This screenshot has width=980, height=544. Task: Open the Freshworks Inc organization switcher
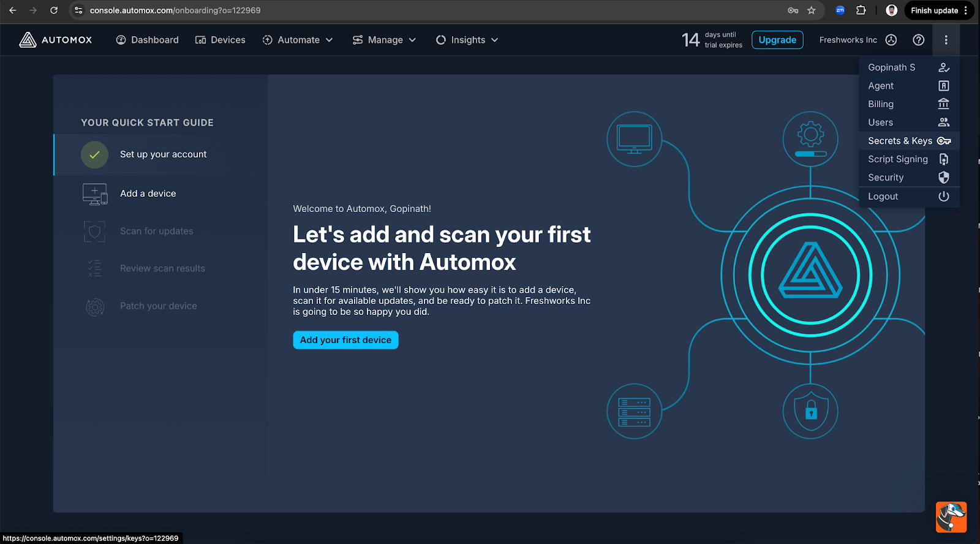[x=858, y=40]
